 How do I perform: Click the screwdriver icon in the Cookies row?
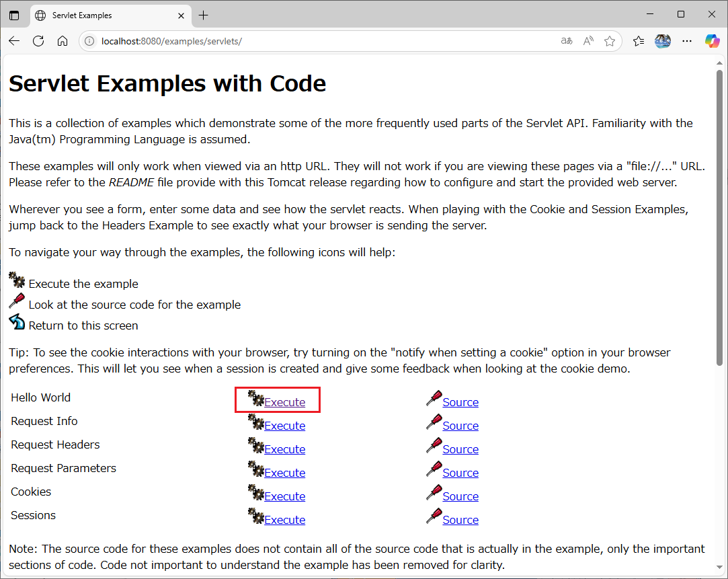click(x=434, y=493)
